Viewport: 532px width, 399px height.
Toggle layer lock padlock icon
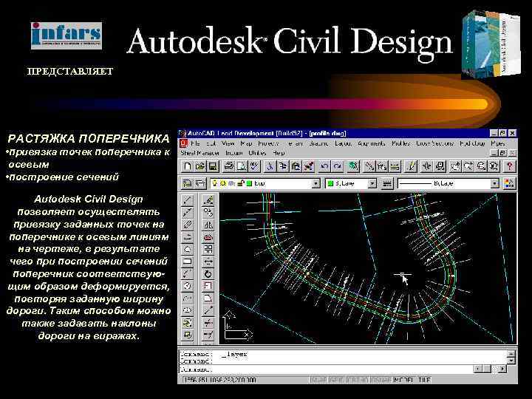coord(240,183)
